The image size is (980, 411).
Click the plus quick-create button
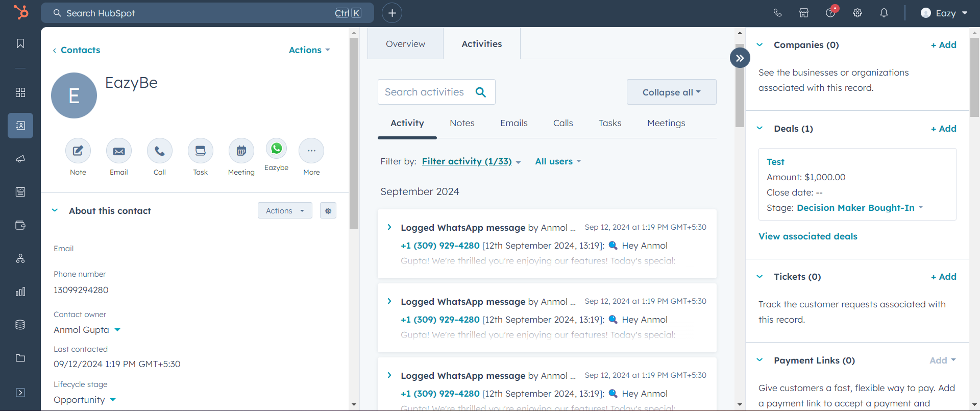(392, 13)
